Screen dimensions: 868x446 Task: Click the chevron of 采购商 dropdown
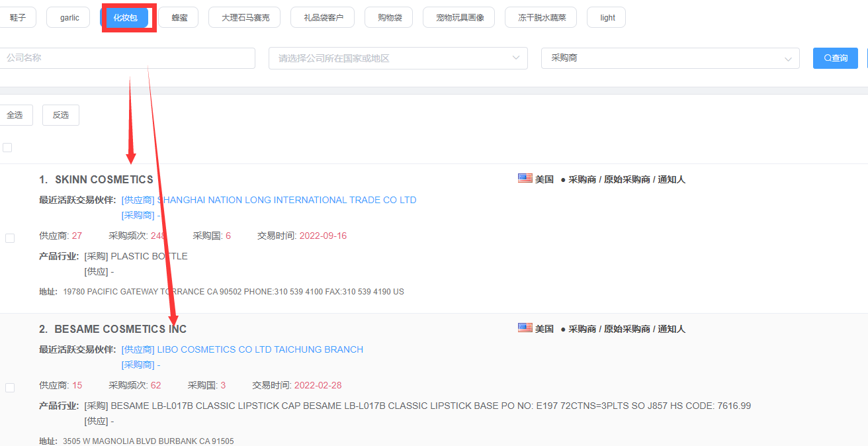pos(788,59)
